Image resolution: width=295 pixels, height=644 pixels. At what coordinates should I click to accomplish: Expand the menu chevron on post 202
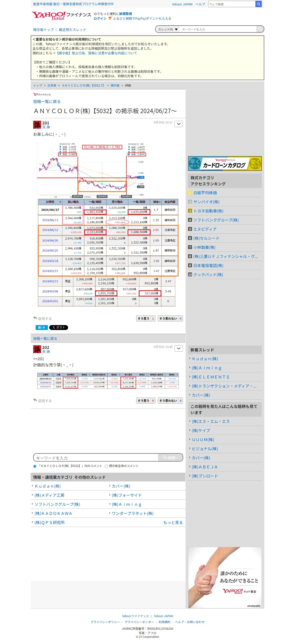pyautogui.click(x=179, y=348)
